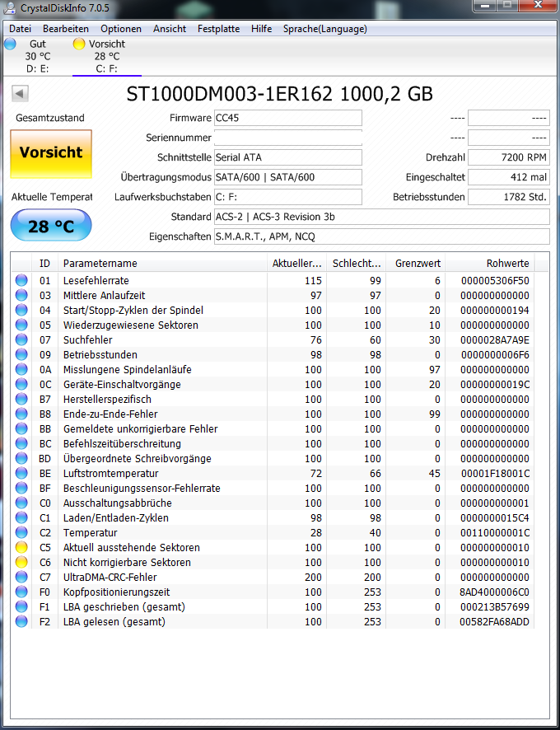The image size is (560, 730).
Task: Click the status icon for Kopfpositionierungszeit
Action: 21,592
